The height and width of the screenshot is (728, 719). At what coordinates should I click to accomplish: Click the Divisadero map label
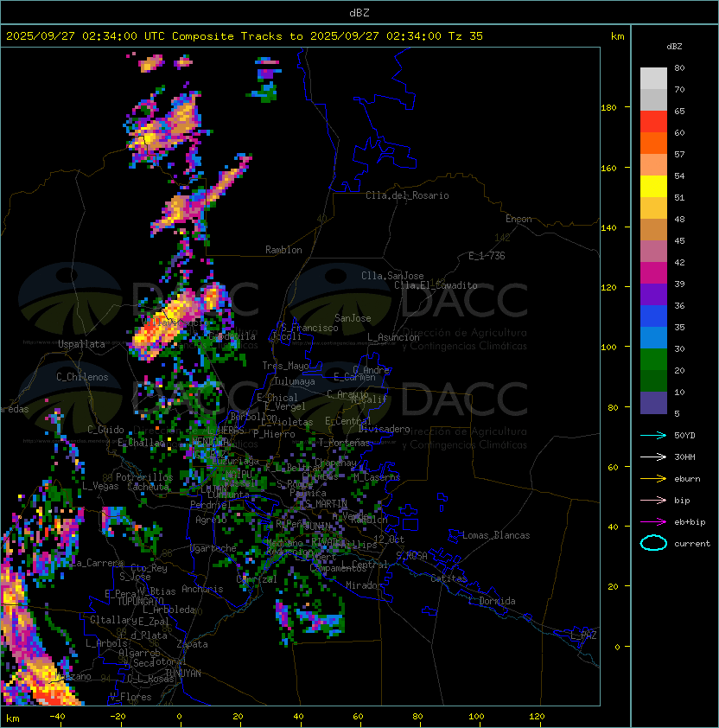pyautogui.click(x=384, y=429)
